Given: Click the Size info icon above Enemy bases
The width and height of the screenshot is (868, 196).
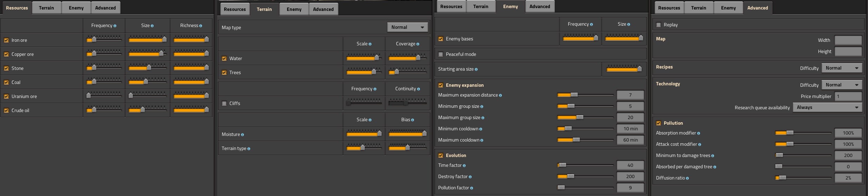Looking at the screenshot, I should [x=629, y=24].
